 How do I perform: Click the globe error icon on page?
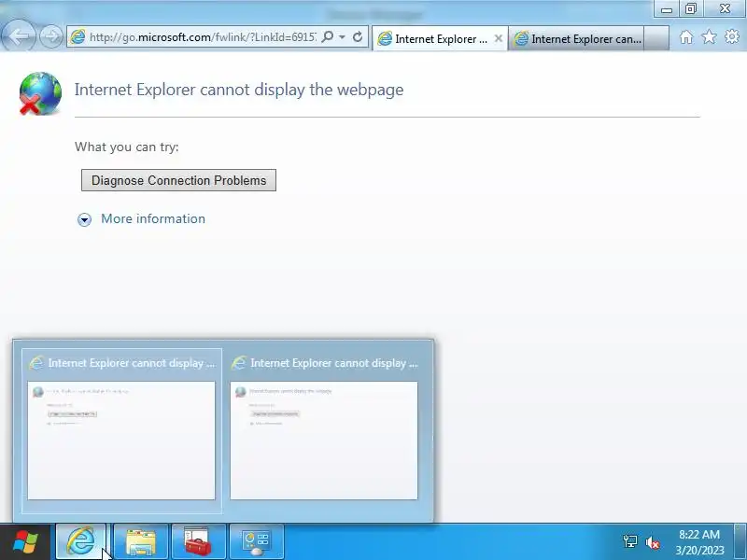coord(40,93)
